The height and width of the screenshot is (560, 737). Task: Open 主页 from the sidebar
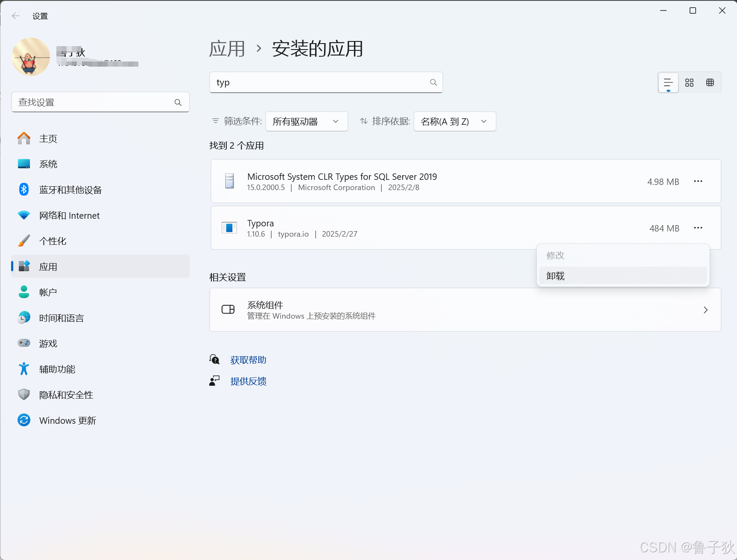pyautogui.click(x=100, y=138)
